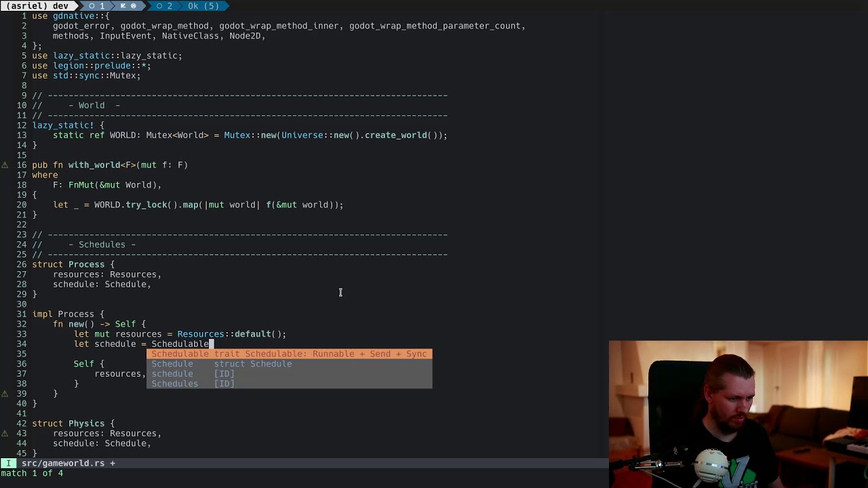This screenshot has height=488, width=868.
Task: Click the '(asriel) dev' session label
Action: (x=37, y=5)
